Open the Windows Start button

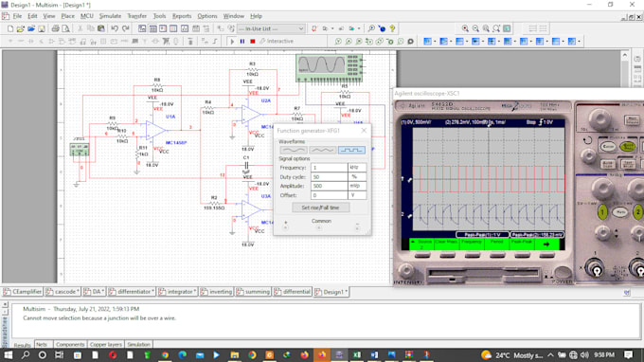point(9,355)
